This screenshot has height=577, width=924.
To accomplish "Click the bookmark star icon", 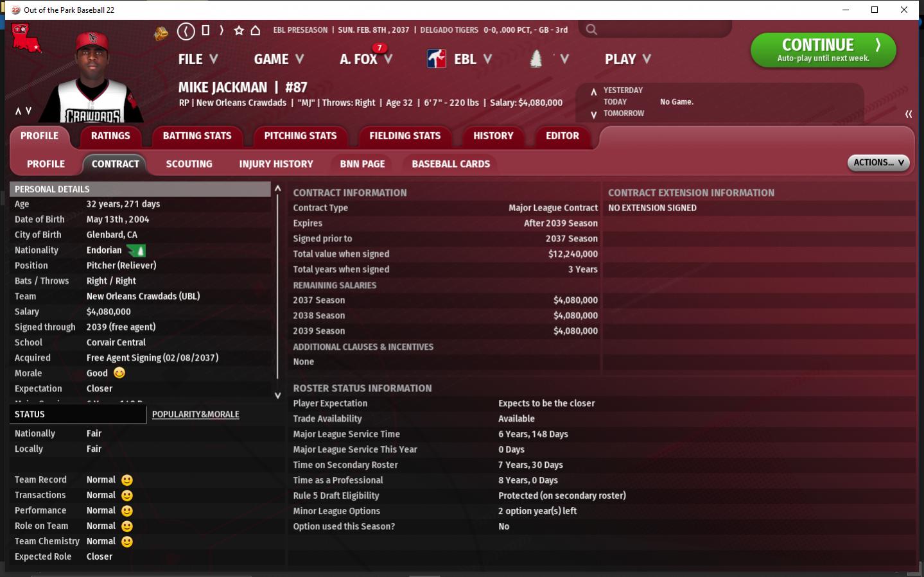I will pyautogui.click(x=239, y=30).
